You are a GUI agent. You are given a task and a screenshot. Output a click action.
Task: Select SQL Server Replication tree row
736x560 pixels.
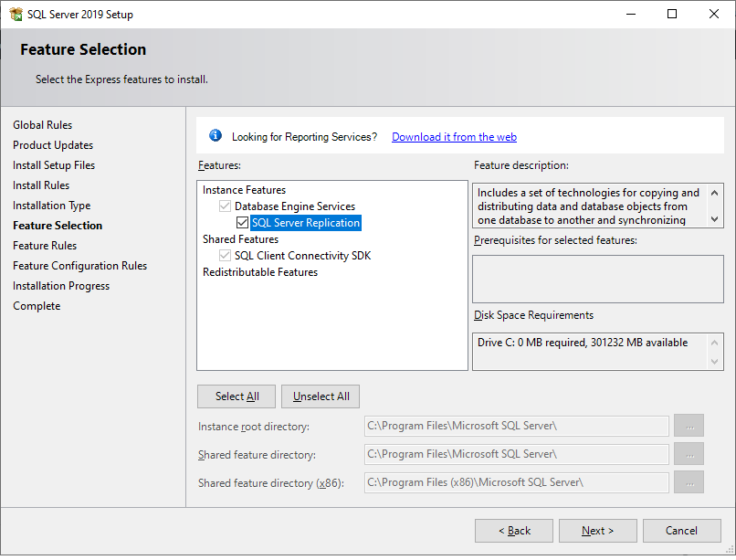(x=306, y=223)
